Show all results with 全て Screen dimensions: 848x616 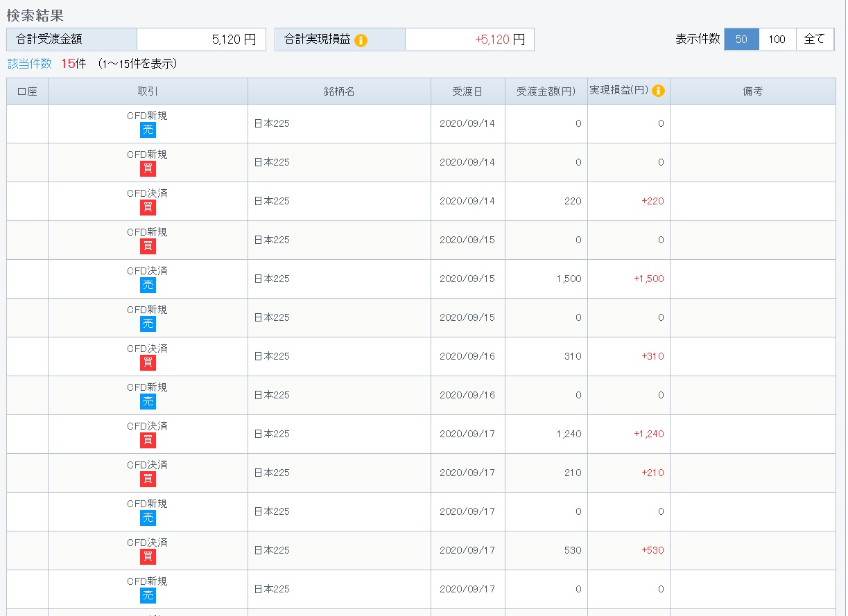tap(815, 39)
